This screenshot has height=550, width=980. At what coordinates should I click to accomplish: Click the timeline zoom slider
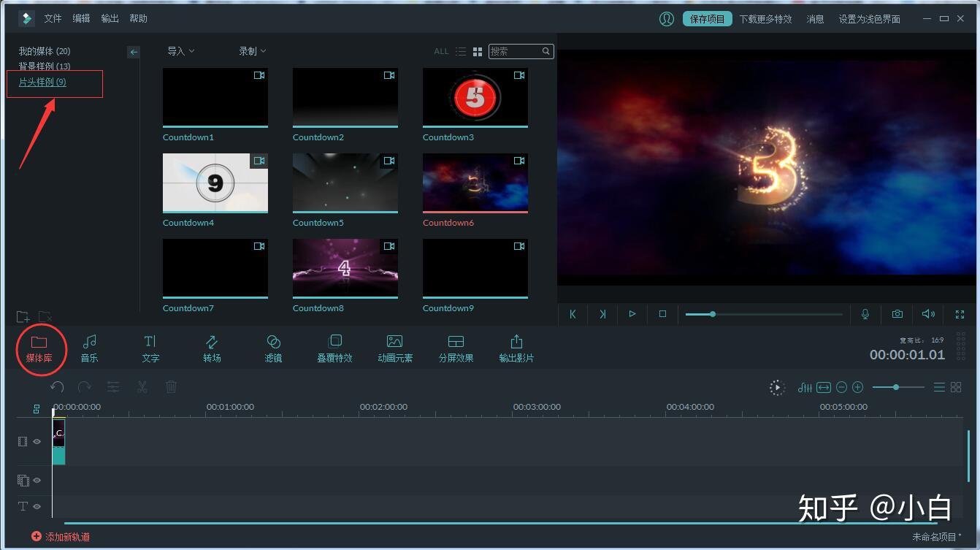898,387
